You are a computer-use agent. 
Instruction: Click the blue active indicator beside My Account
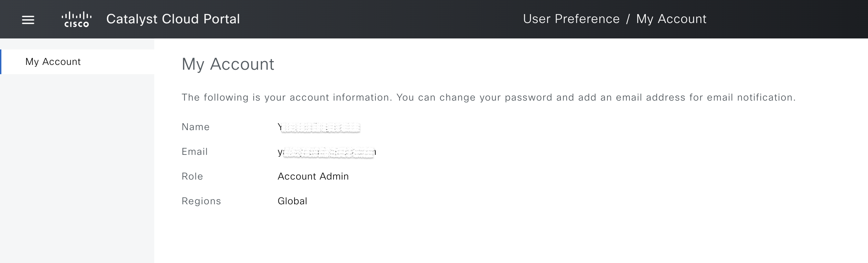(1, 62)
